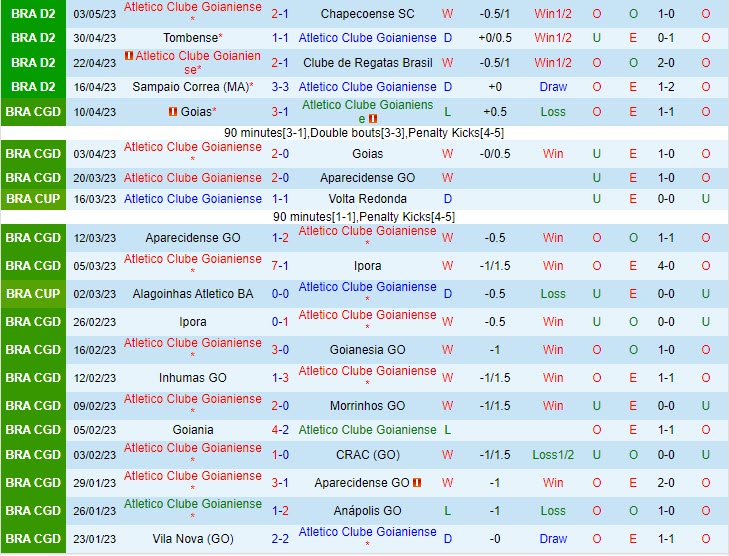Click the BRA D2 league label for 03/05/23

(x=33, y=14)
